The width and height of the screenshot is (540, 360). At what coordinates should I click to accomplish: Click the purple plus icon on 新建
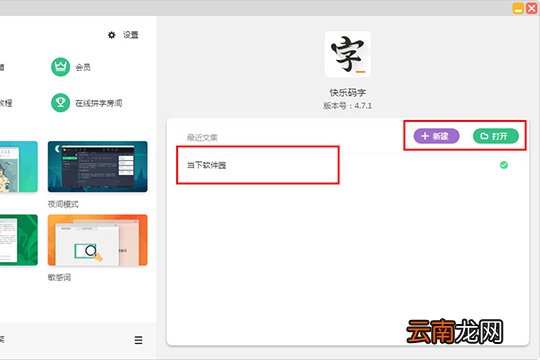425,136
